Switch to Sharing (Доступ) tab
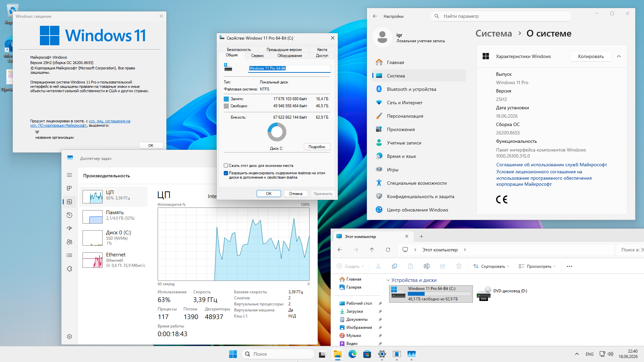The width and height of the screenshot is (644, 362). pos(322,56)
